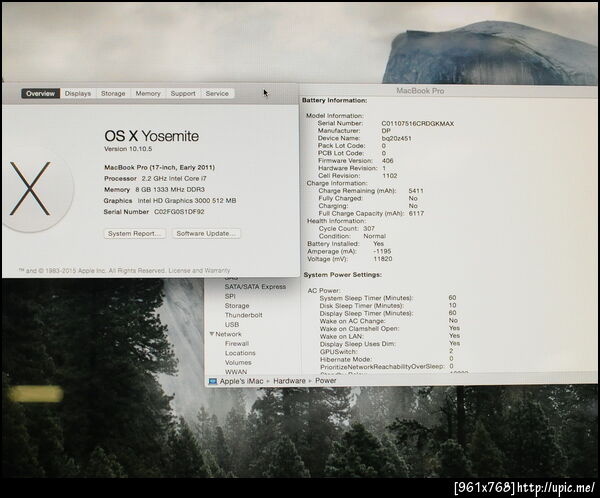This screenshot has height=498, width=600.
Task: Select WWAN under Network
Action: [x=236, y=372]
